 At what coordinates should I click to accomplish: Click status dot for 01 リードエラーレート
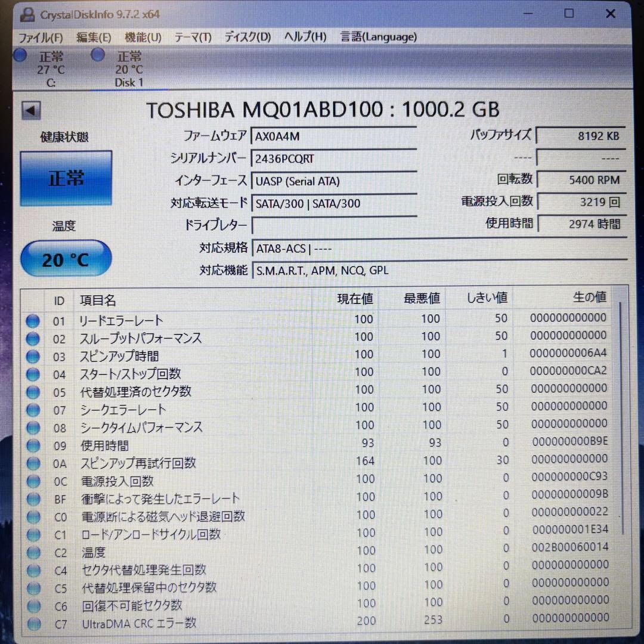(x=33, y=321)
